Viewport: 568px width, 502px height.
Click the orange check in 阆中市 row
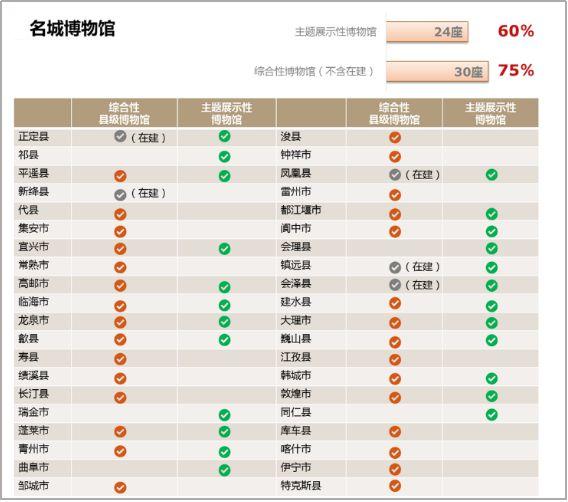click(395, 231)
